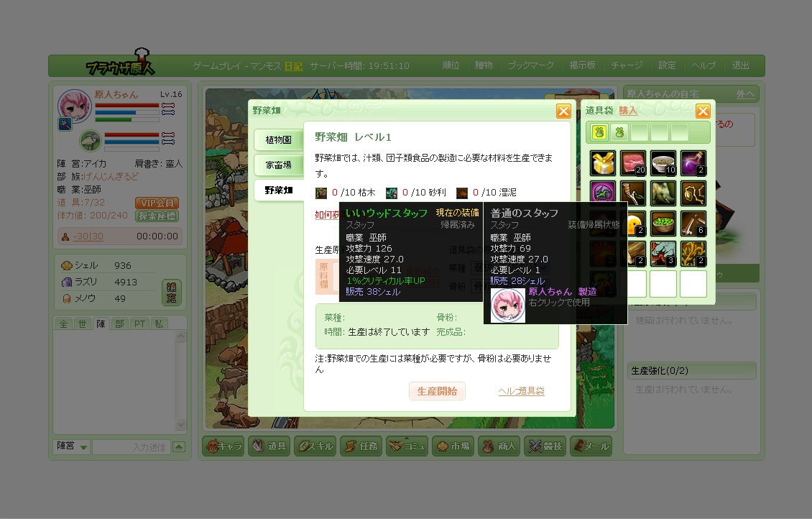The width and height of the screenshot is (812, 519).
Task: Select the golden necklace item
Action: point(693,193)
